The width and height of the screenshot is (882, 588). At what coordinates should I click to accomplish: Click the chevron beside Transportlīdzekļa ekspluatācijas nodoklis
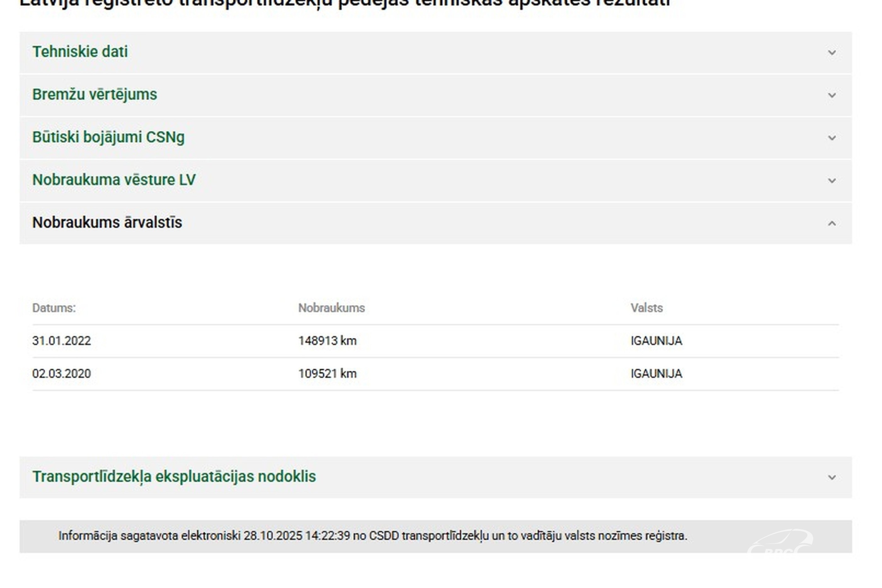(832, 477)
